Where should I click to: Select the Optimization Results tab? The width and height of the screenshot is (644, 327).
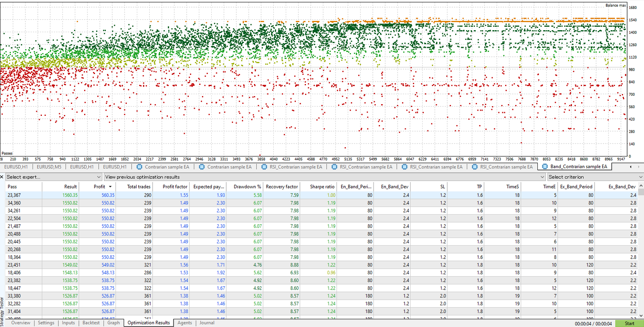pos(149,323)
